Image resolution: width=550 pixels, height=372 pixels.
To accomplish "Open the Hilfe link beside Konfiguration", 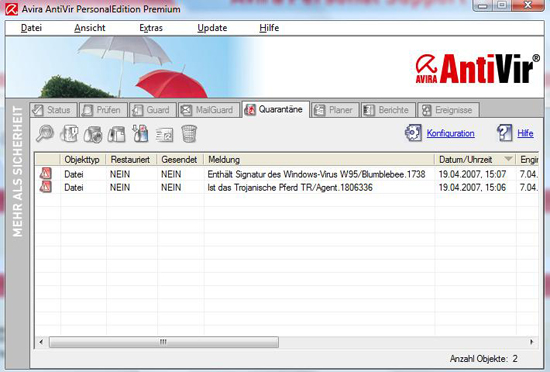I will click(525, 133).
